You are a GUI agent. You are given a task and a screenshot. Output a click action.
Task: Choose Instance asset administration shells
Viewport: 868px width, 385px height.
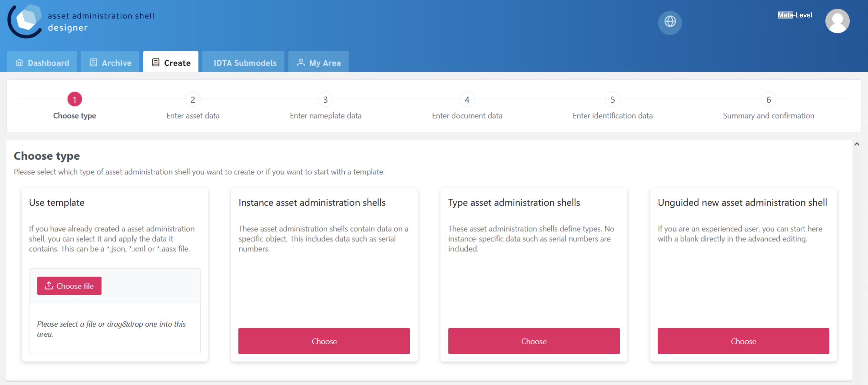pyautogui.click(x=324, y=341)
